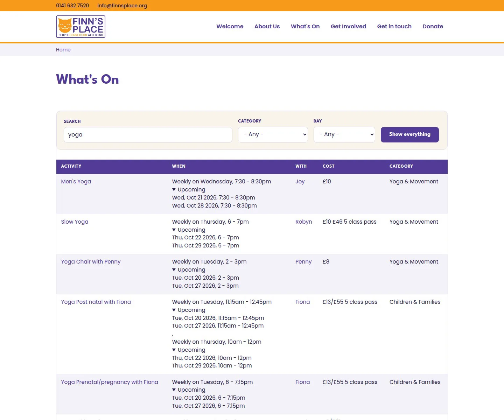Click the What's On page heading

point(87,79)
